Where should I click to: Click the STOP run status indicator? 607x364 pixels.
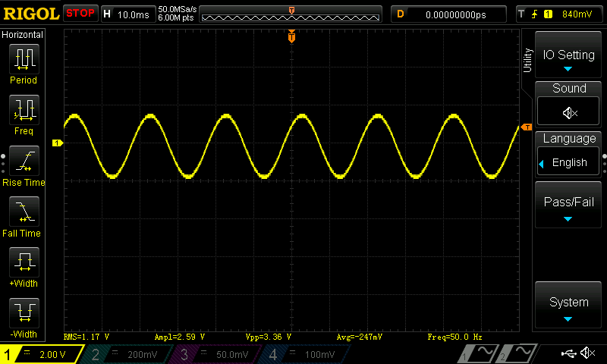(80, 14)
